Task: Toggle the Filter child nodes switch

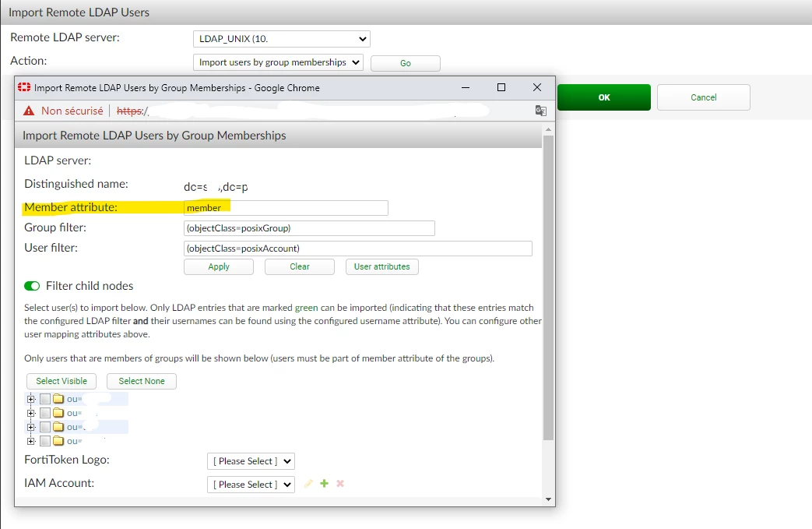Action: coord(32,286)
